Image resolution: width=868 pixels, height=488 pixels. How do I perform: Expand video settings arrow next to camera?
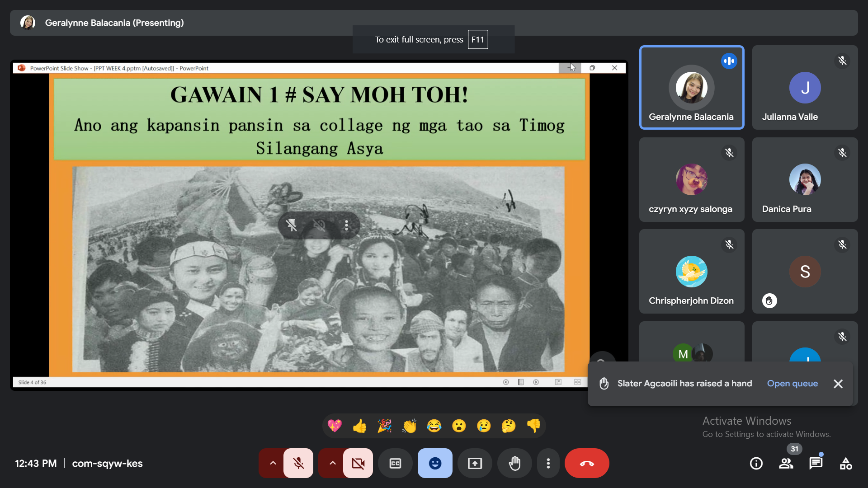click(332, 463)
